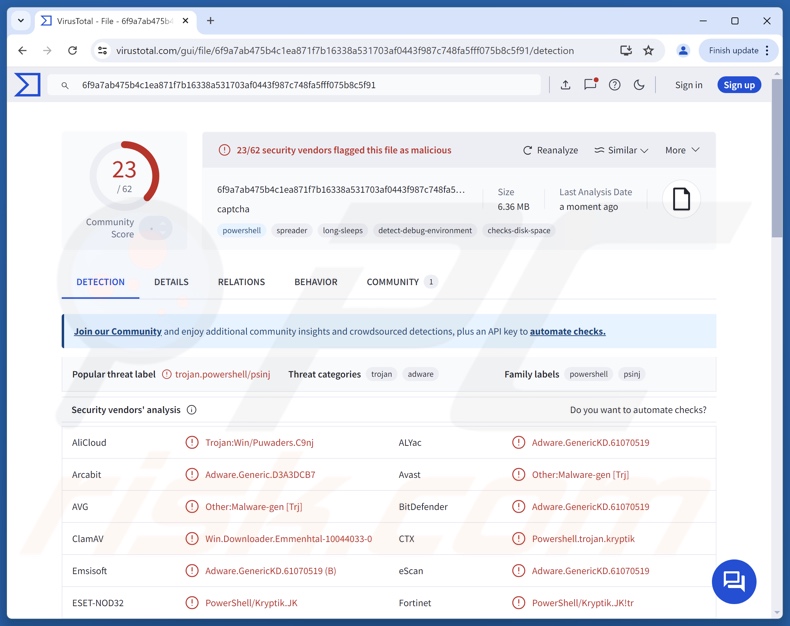
Task: Click the detect-debug-environment tag
Action: (425, 230)
